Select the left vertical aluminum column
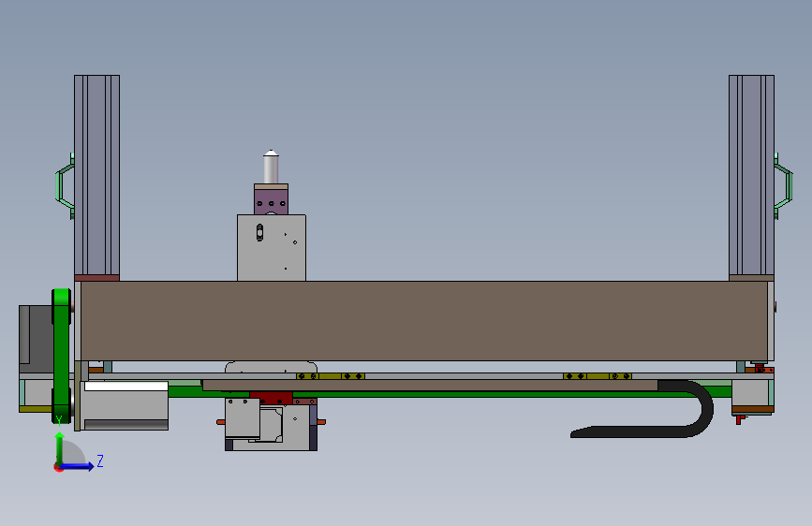Screen dimensions: 812x526 (x=96, y=175)
